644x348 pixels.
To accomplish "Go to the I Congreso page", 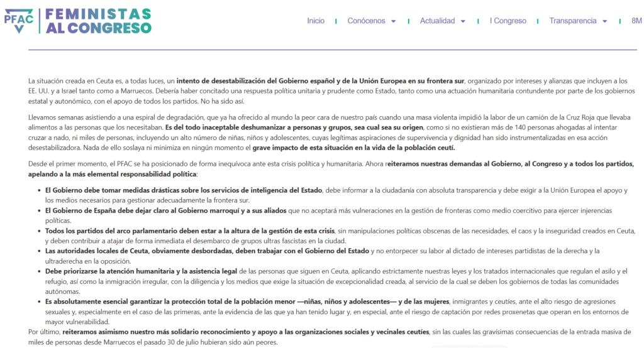I will click(508, 21).
